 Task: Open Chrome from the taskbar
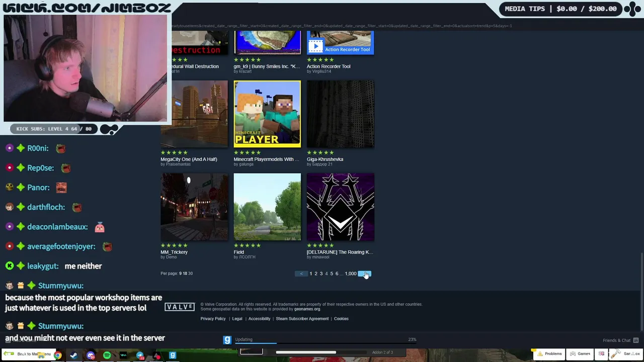coord(58,355)
